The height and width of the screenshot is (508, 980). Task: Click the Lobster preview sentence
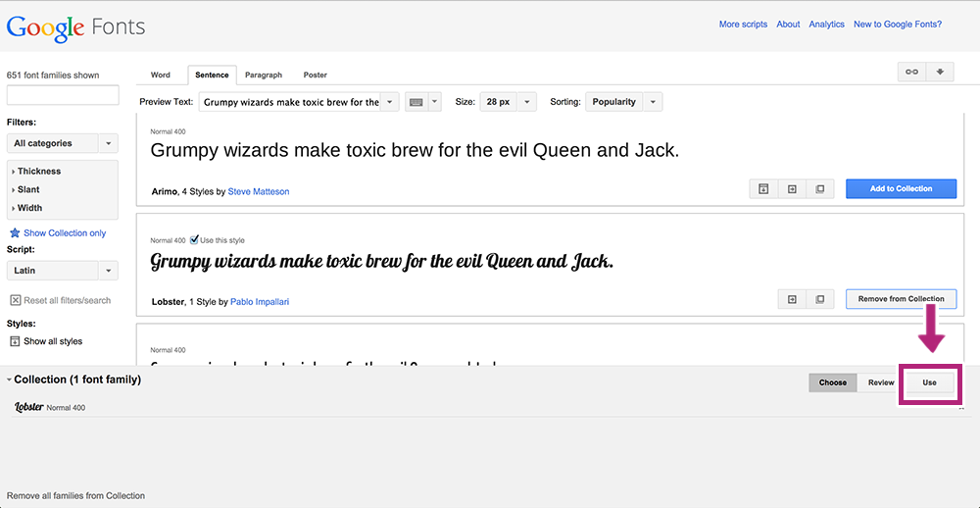tap(382, 262)
